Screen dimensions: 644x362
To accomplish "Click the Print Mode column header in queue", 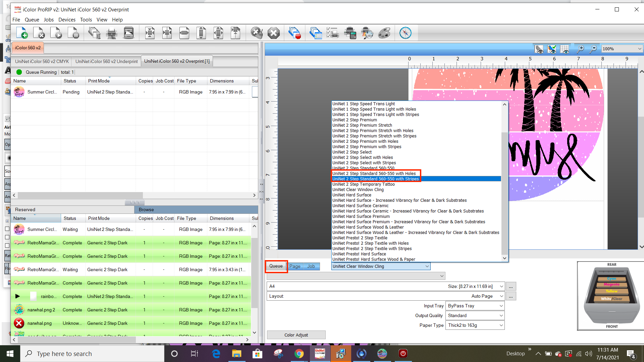I will point(110,81).
